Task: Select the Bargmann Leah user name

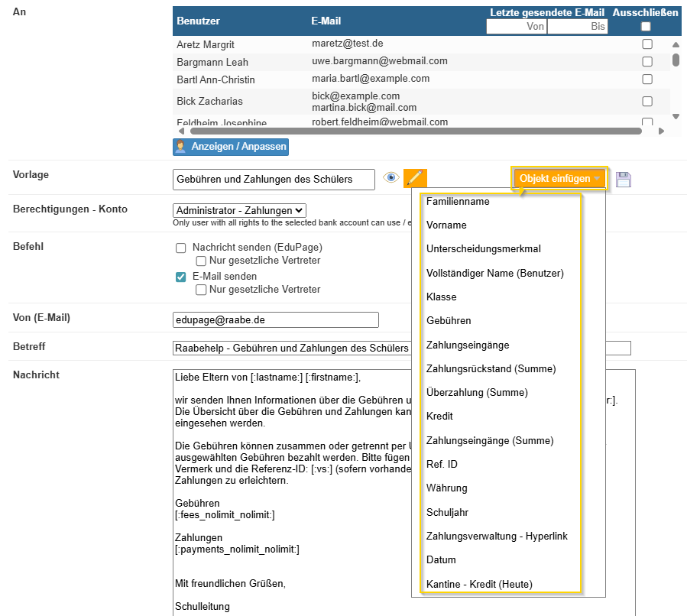Action: [212, 62]
